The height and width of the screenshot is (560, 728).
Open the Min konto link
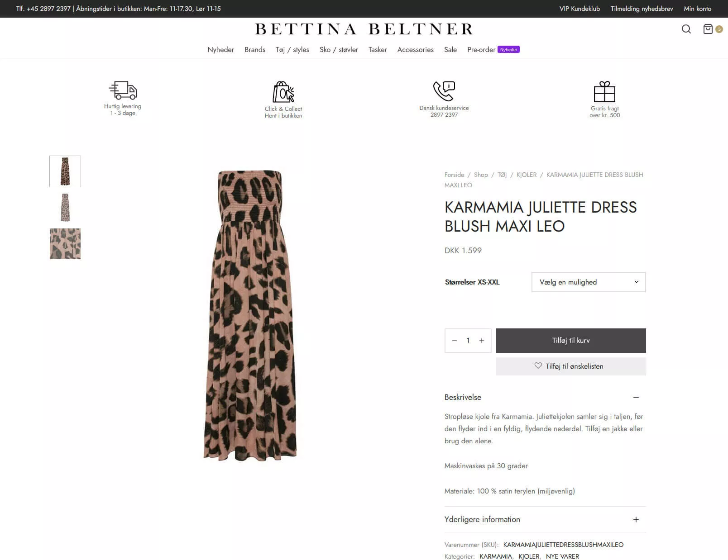tap(697, 9)
